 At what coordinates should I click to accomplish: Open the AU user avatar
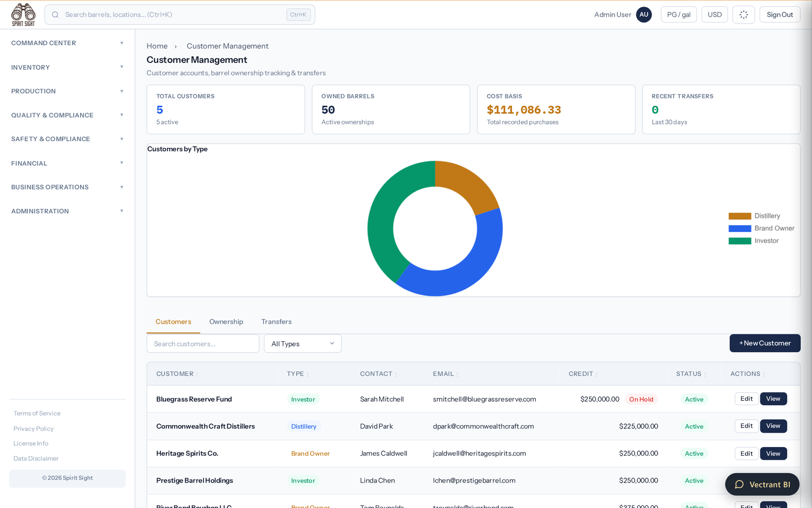coord(644,15)
